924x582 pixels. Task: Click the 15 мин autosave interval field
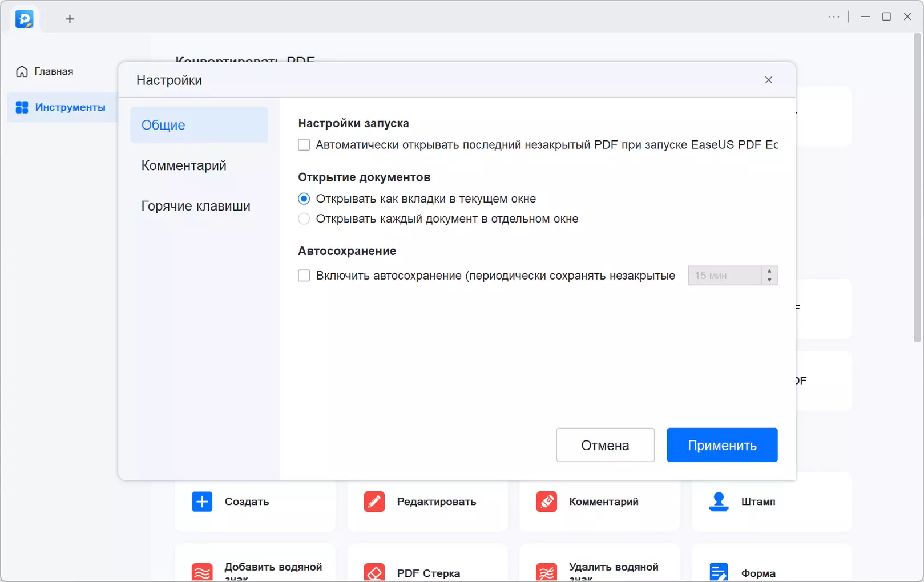click(725, 276)
